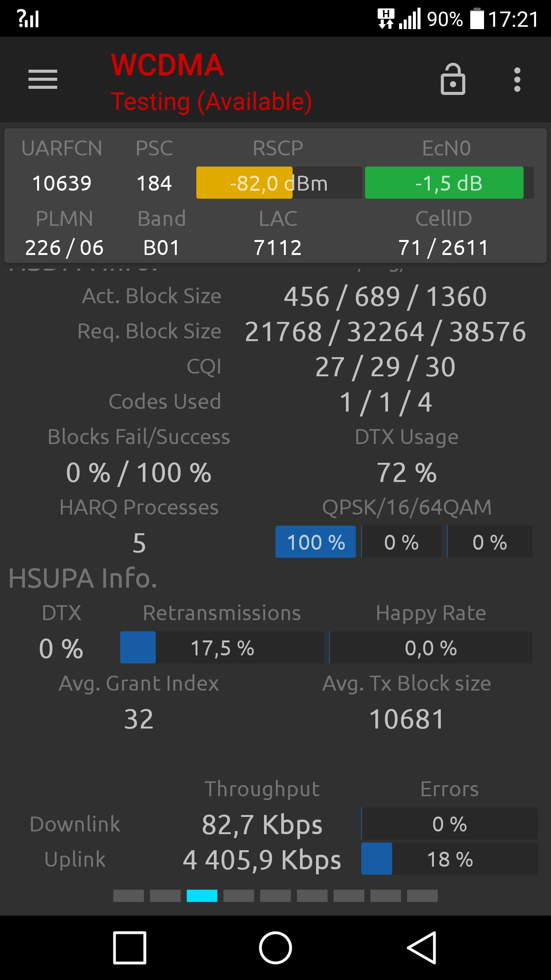Open the hamburger navigation menu
Screen dimensions: 551x980
point(43,80)
